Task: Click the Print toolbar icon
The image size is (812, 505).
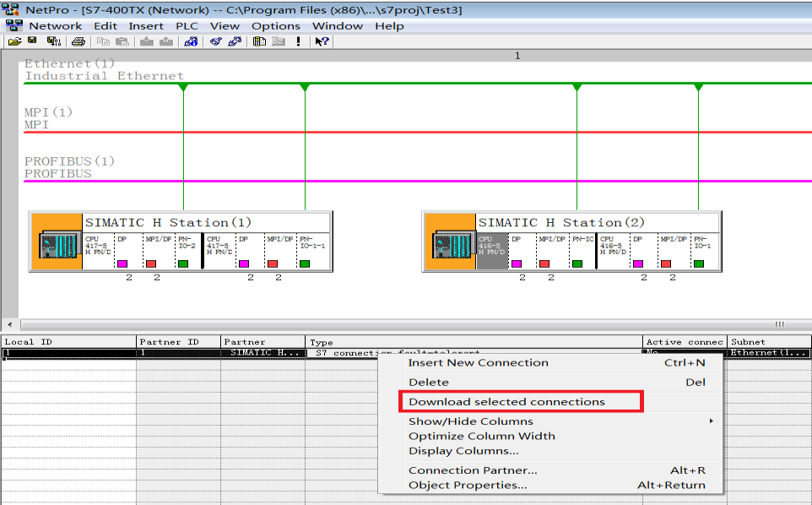Action: 78,41
